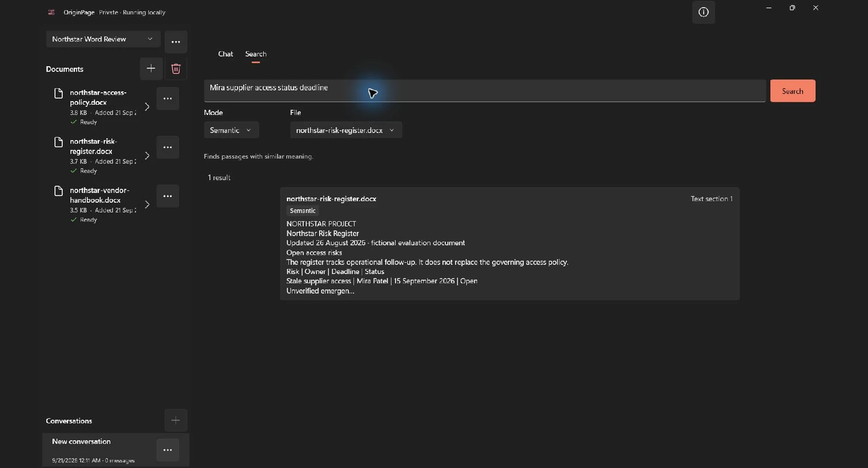868x468 pixels.
Task: Click the Semantic tag in result card
Action: (303, 211)
